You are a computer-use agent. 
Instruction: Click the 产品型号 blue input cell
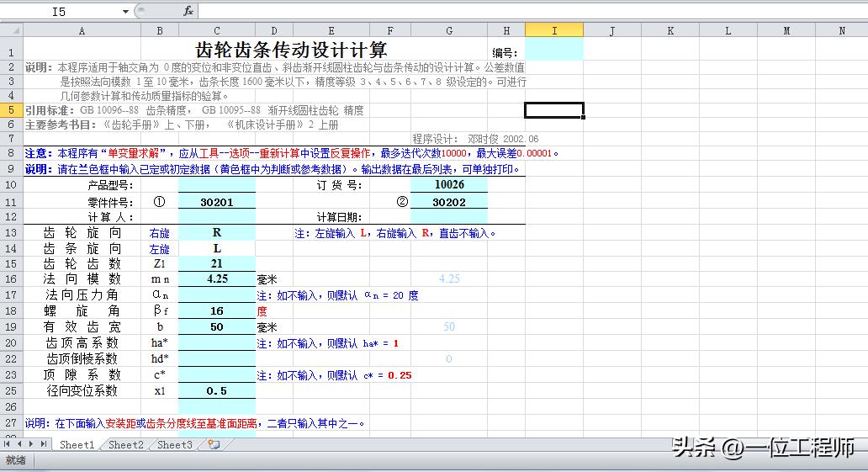click(x=216, y=185)
